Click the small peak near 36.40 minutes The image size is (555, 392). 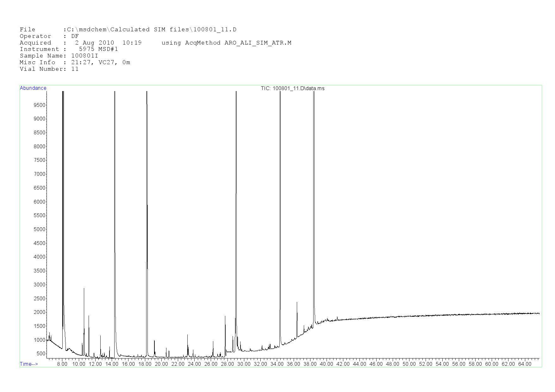pos(297,316)
